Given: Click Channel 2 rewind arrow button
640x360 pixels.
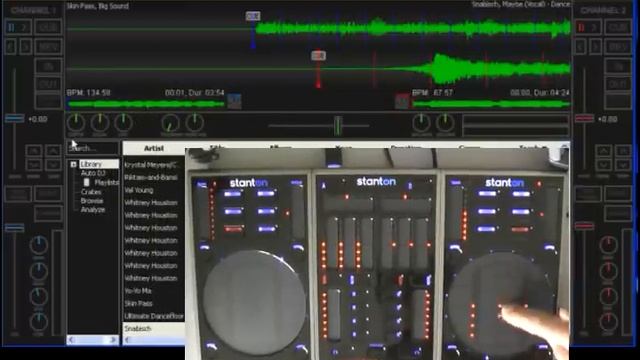Looking at the screenshot, I should pyautogui.click(x=580, y=47).
